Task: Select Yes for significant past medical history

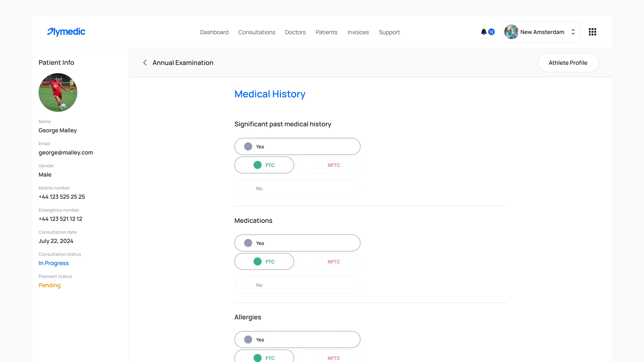Action: click(x=297, y=146)
